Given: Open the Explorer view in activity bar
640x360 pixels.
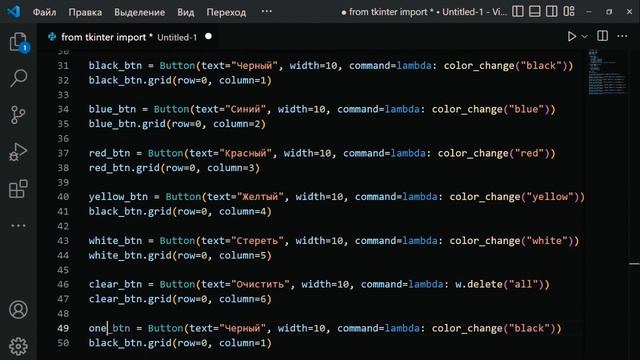Looking at the screenshot, I should pos(18,42).
